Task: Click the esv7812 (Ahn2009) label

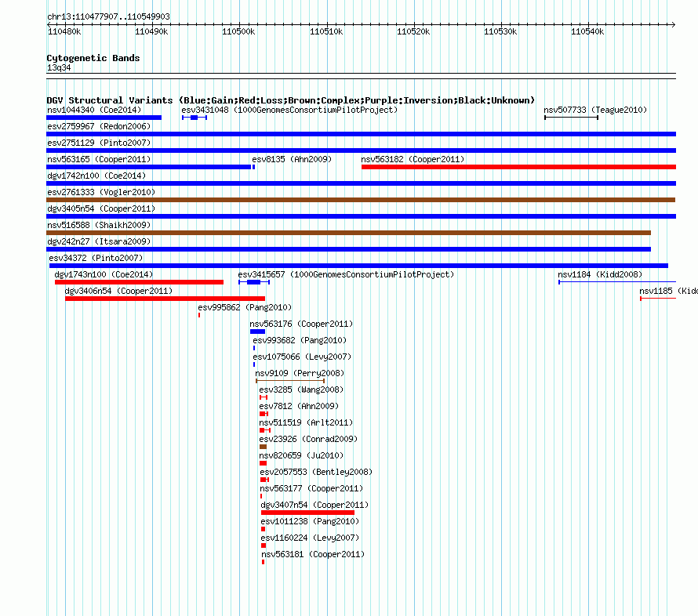Action: pos(299,406)
